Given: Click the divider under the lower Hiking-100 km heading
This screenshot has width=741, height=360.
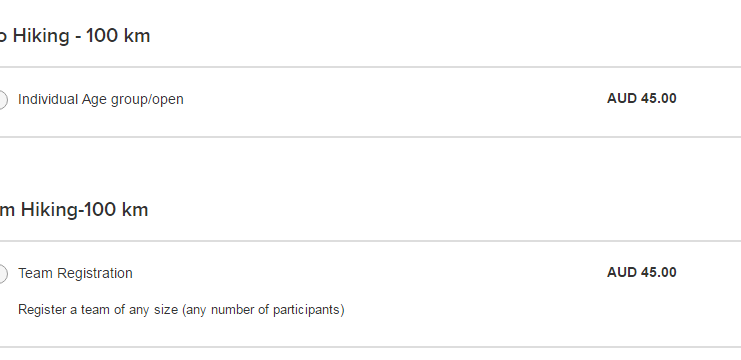Looking at the screenshot, I should (370, 241).
